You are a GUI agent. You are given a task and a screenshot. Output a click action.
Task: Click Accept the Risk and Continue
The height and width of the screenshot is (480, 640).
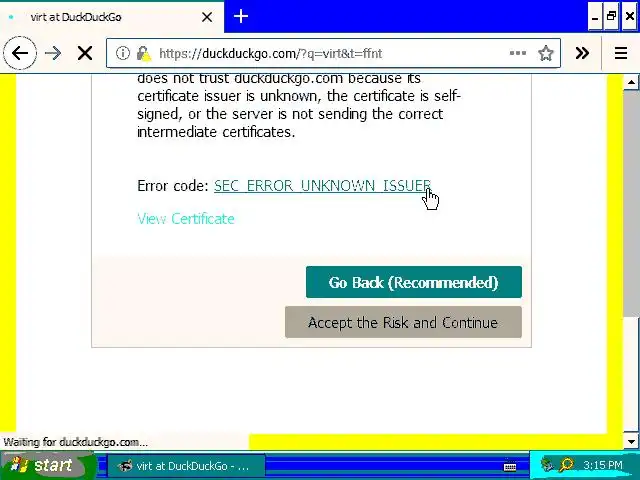[x=403, y=322]
